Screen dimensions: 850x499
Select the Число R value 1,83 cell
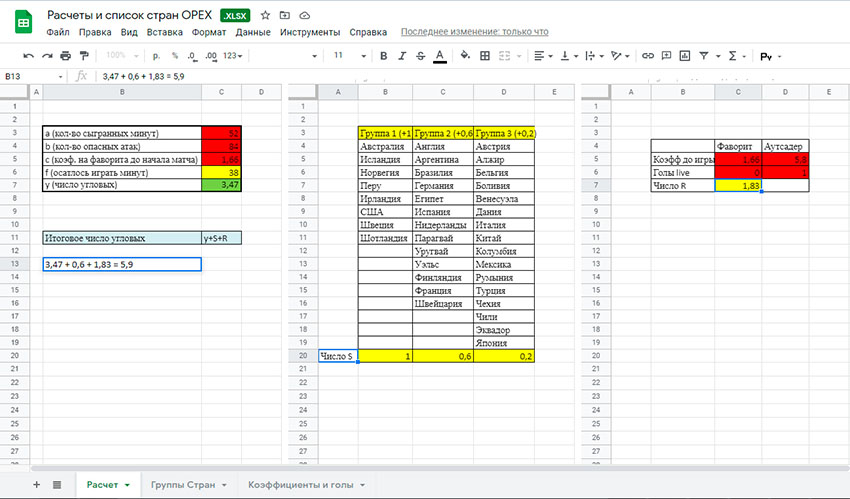click(738, 185)
